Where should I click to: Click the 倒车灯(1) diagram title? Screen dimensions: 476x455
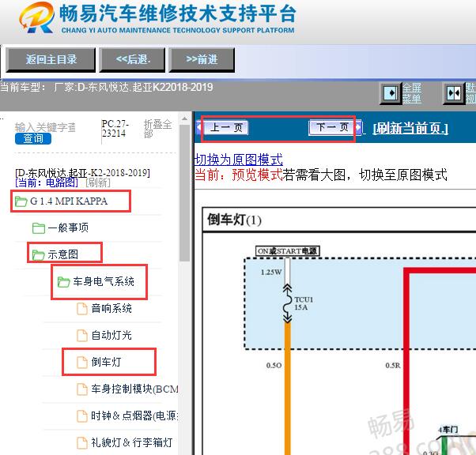234,220
